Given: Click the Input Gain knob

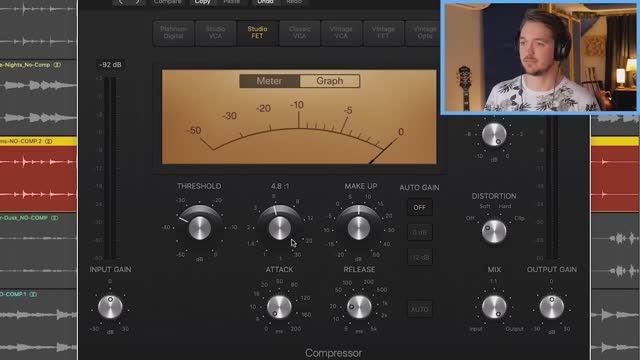Looking at the screenshot, I should pos(110,307).
